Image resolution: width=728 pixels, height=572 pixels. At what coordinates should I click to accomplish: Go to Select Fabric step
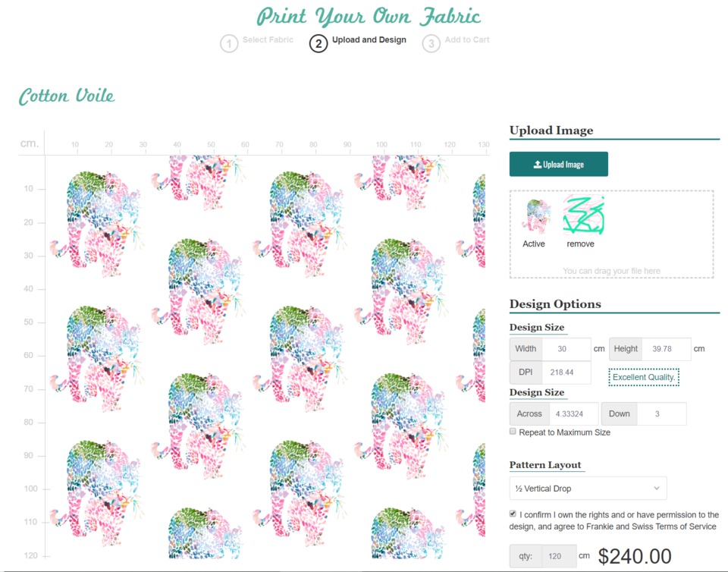click(x=268, y=40)
